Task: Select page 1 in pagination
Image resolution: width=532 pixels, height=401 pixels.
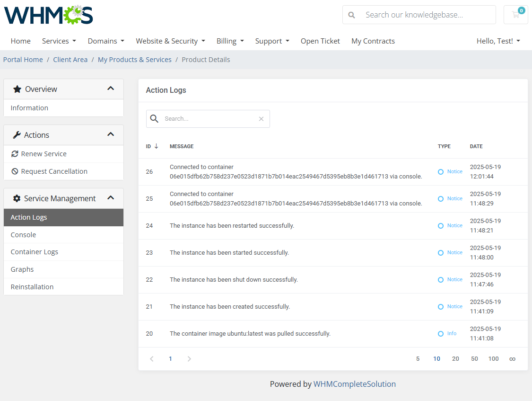Action: click(170, 359)
